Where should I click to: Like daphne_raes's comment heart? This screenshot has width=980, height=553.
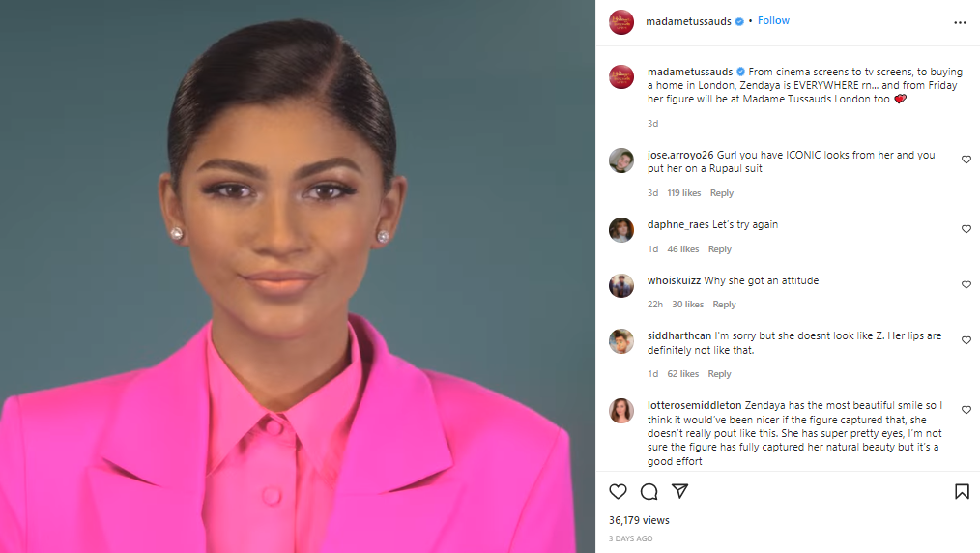coord(966,229)
